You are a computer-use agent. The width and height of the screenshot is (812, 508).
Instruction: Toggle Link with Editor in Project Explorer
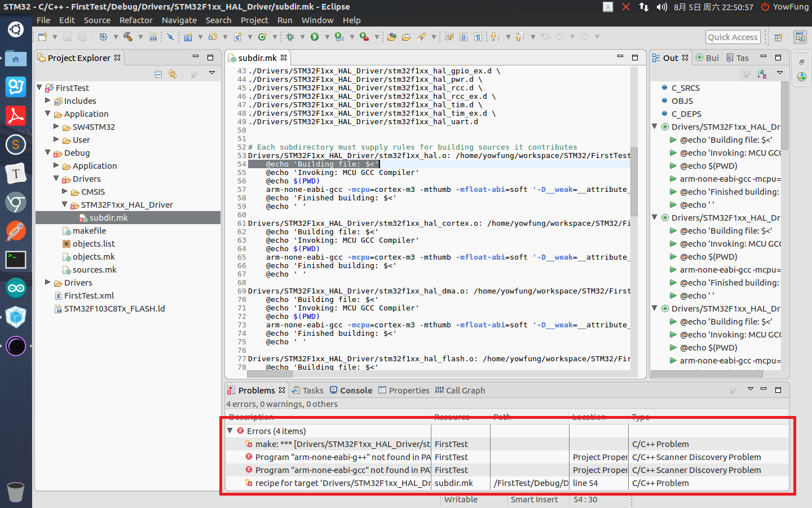pos(173,74)
